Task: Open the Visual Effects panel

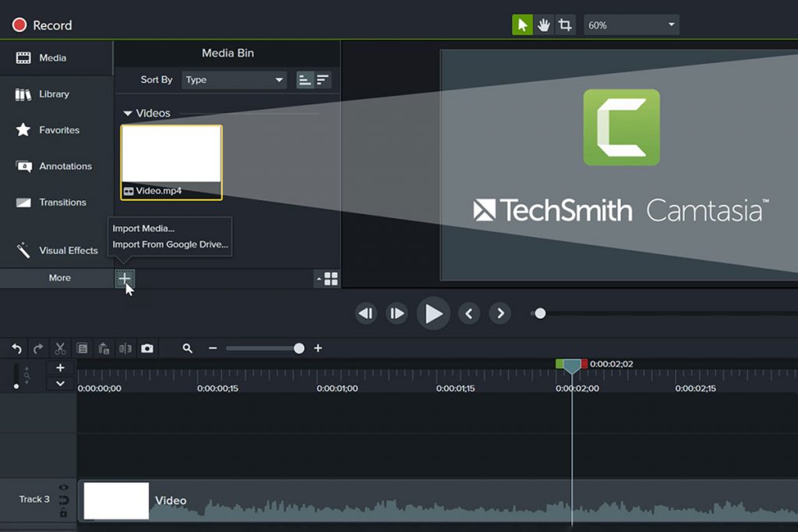Action: [62, 250]
